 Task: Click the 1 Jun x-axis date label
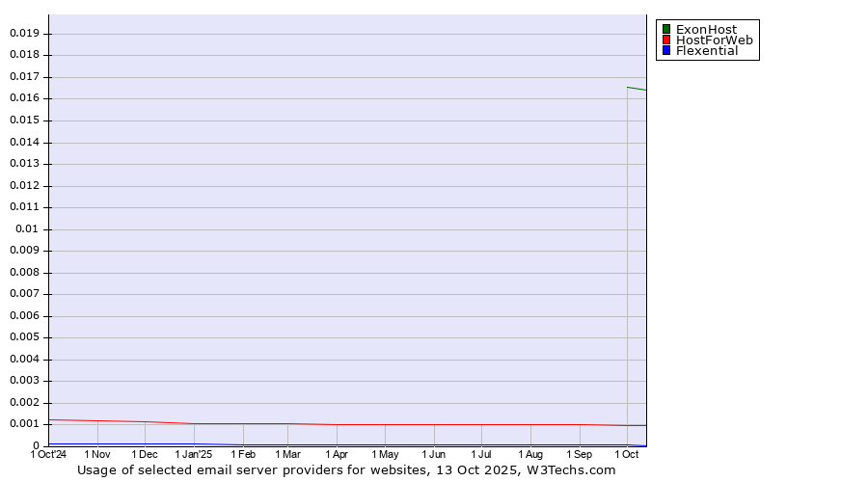pyautogui.click(x=434, y=454)
